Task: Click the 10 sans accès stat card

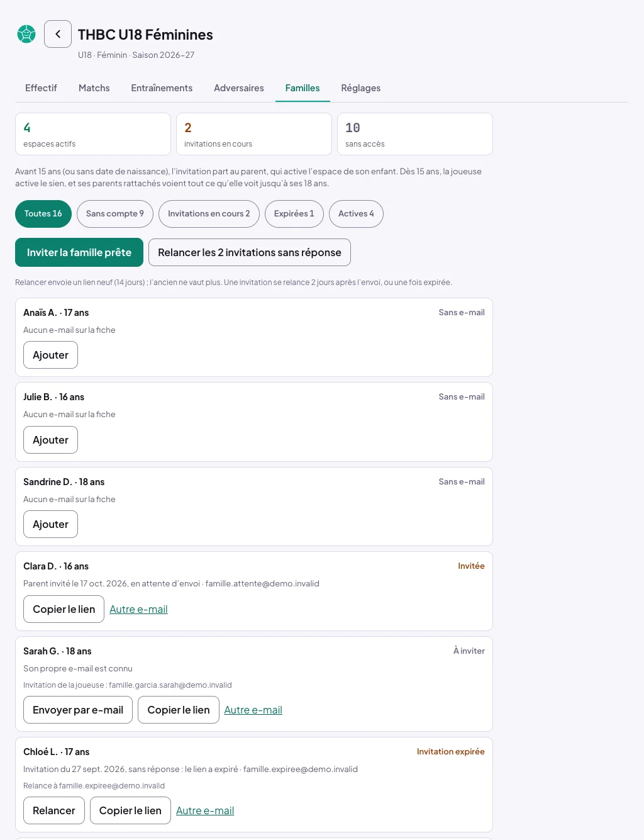Action: pyautogui.click(x=415, y=134)
